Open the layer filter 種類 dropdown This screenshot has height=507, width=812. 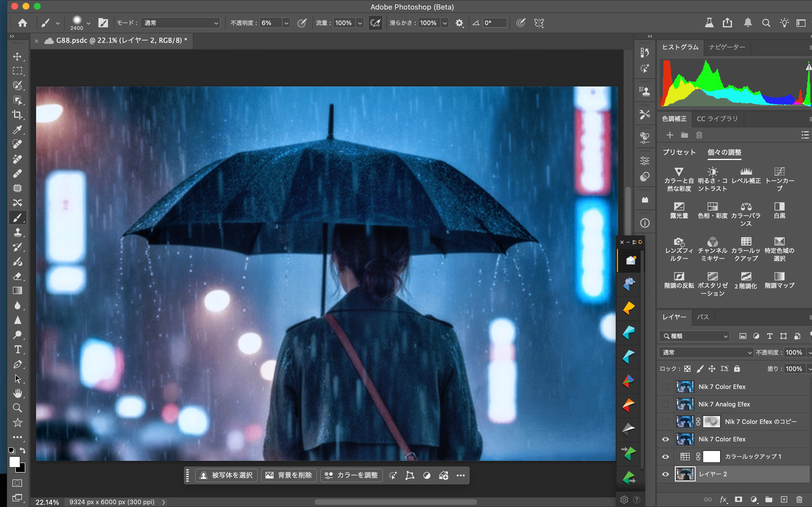[x=694, y=336]
